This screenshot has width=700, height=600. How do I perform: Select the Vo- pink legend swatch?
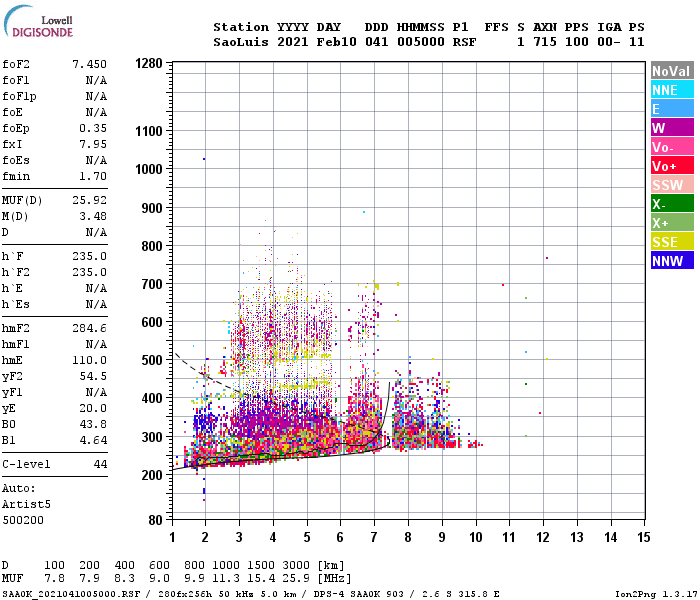672,147
